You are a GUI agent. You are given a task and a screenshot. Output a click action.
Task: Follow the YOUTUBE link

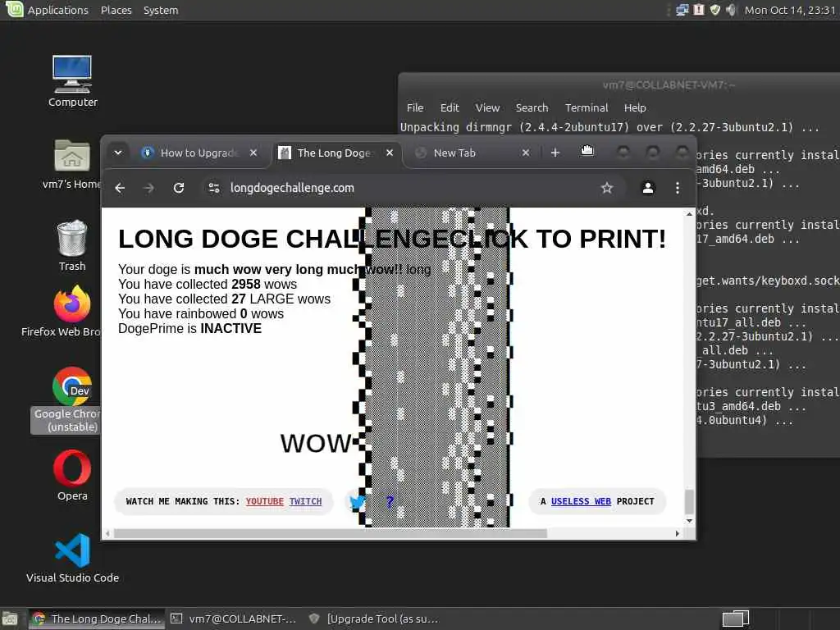click(x=265, y=501)
